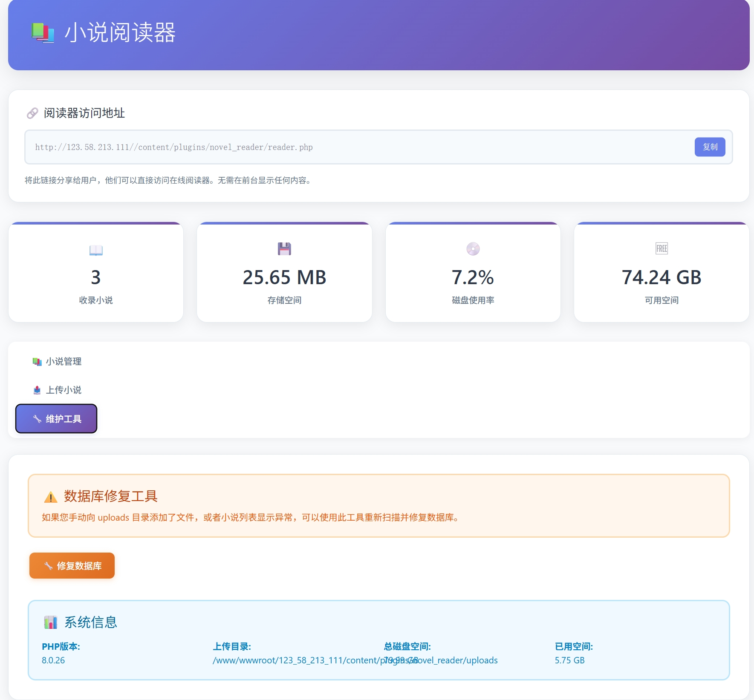Click the PHP version value 8.0.26
The image size is (754, 700).
[53, 660]
